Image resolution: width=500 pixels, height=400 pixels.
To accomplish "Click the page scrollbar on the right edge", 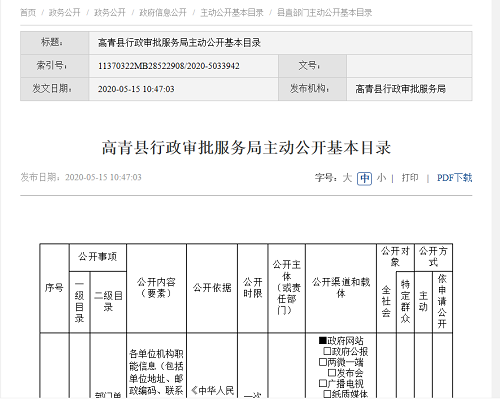I will 496,200.
